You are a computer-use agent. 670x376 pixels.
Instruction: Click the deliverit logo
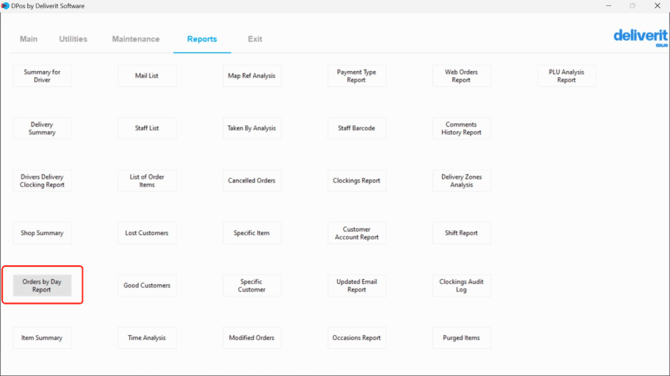641,37
